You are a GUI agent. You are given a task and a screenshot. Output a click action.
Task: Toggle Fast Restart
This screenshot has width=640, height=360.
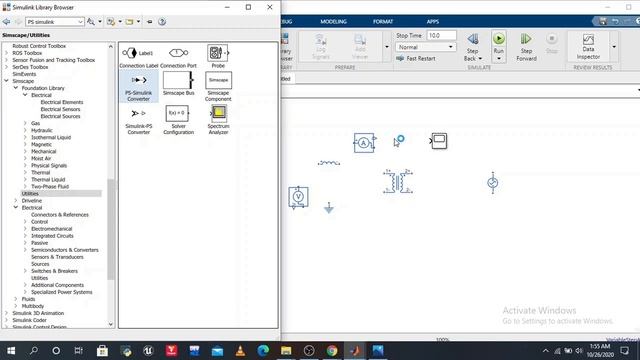click(416, 58)
